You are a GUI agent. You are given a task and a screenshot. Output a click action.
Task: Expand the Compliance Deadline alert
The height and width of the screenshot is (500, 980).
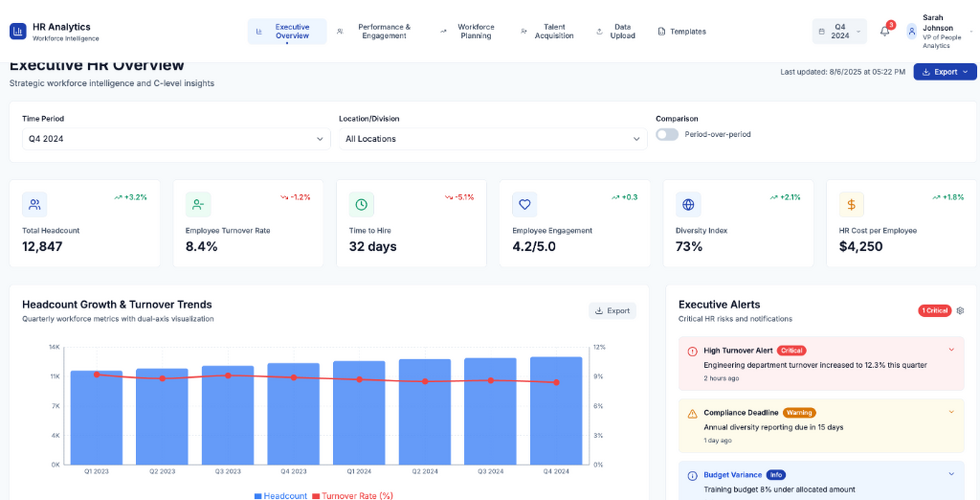click(951, 412)
